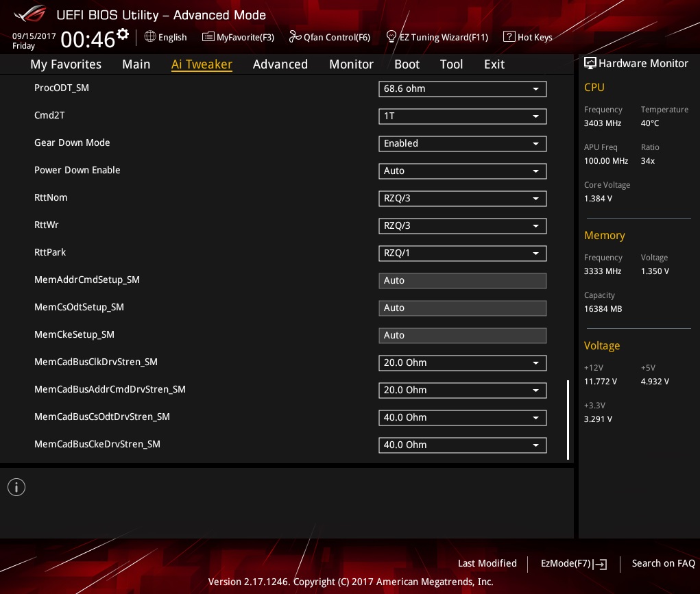This screenshot has height=594, width=700.
Task: Open the ProcODT_SM dropdown
Action: pos(462,89)
